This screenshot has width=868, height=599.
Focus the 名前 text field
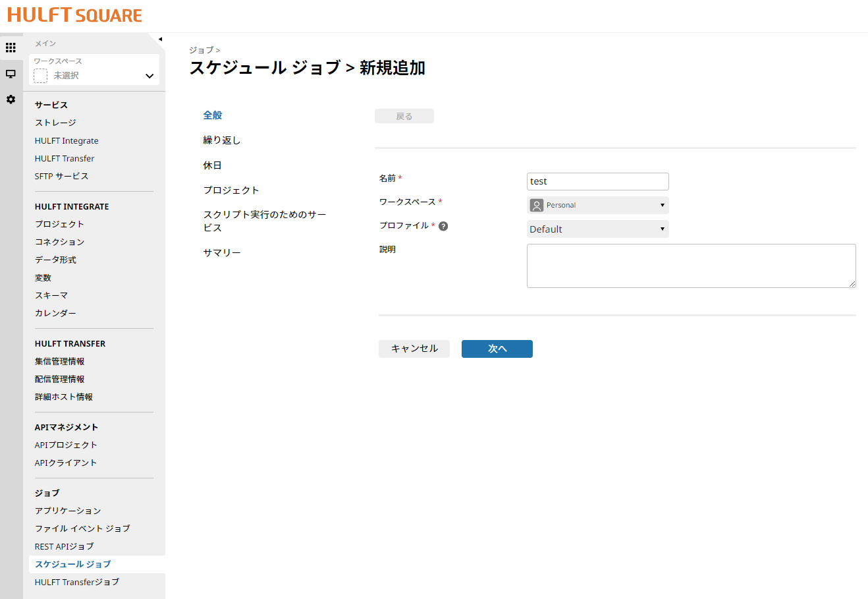(x=597, y=181)
